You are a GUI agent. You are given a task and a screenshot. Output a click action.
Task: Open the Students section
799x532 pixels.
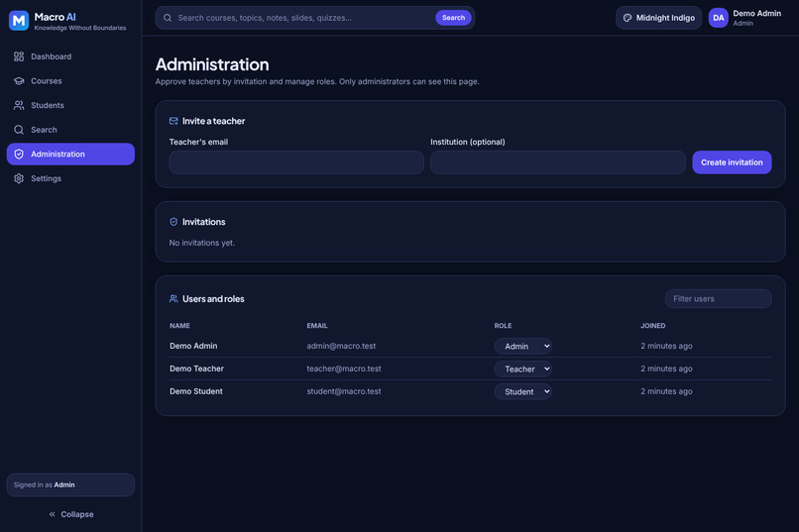(x=70, y=105)
